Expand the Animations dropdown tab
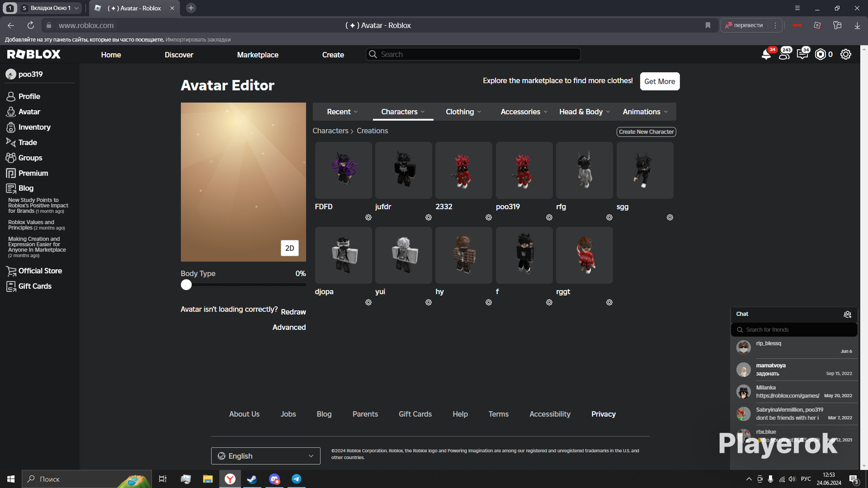The width and height of the screenshot is (868, 488). click(645, 112)
